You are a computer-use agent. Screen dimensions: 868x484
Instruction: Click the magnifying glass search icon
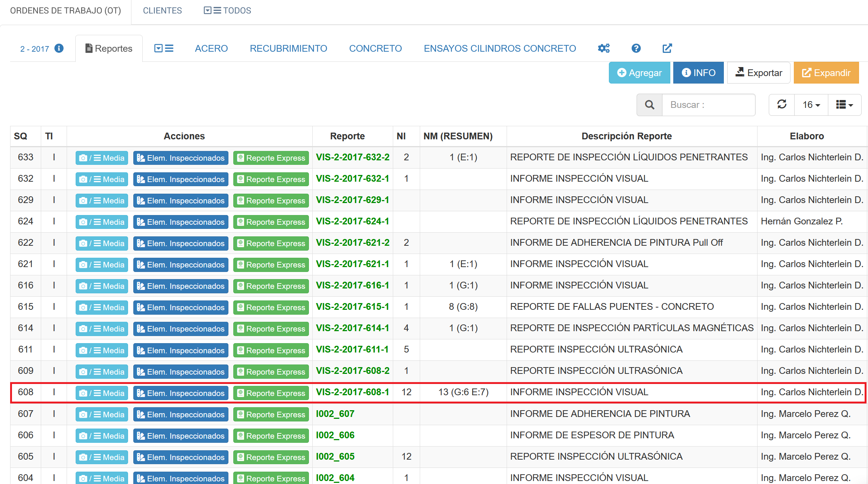click(x=650, y=105)
